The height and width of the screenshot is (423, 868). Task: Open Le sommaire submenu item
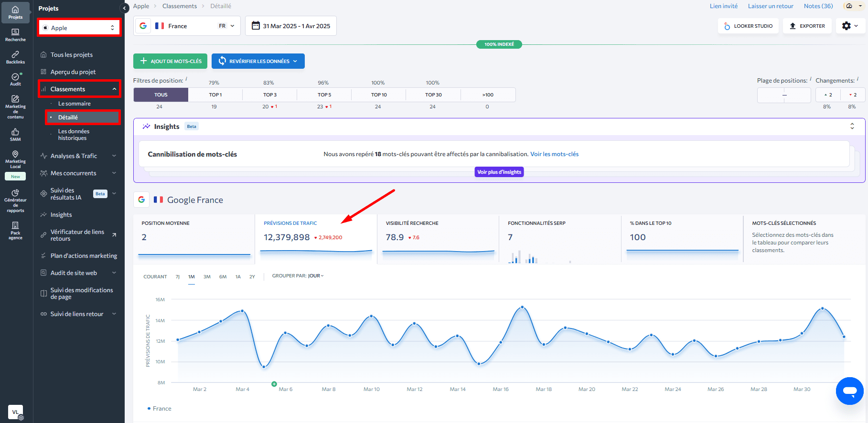click(x=75, y=103)
